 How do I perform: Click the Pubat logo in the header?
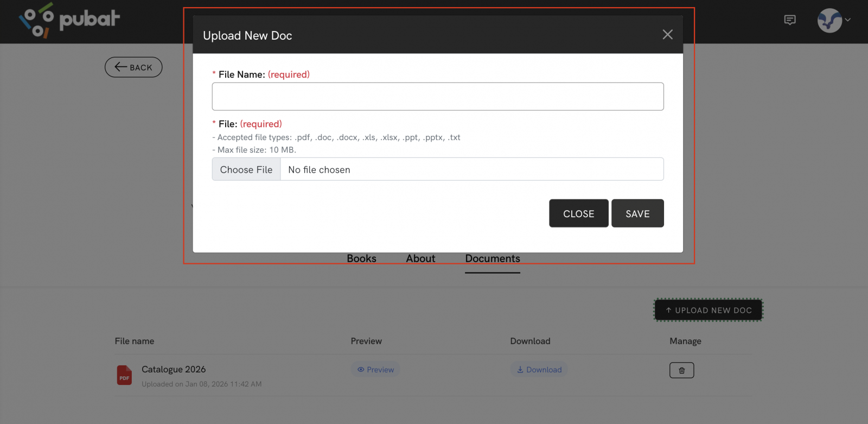(x=69, y=21)
